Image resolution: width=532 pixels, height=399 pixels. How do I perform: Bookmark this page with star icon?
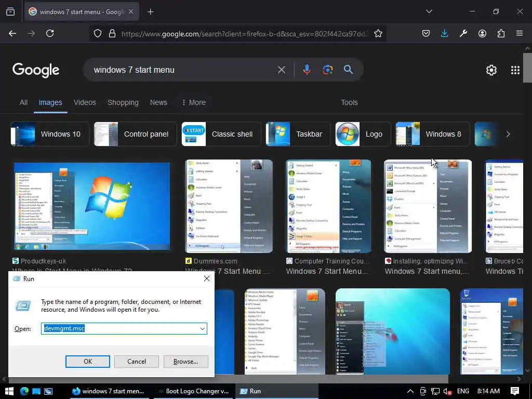coord(378,33)
